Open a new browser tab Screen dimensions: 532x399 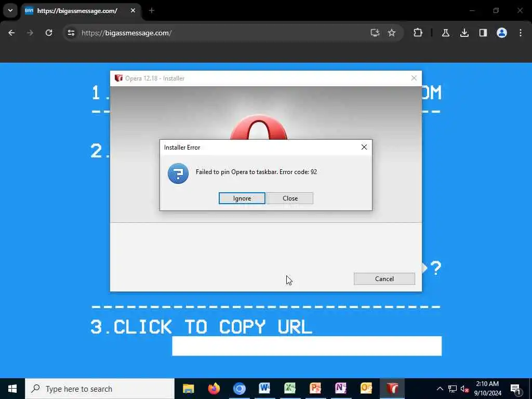[152, 10]
